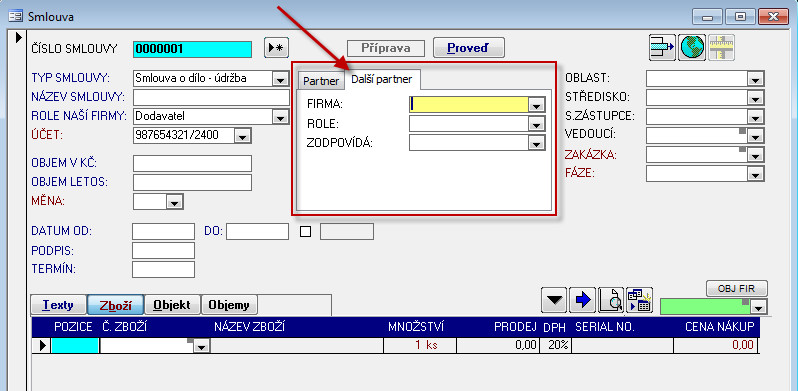The width and height of the screenshot is (798, 391).
Task: Click the MNOŽSTVÍ cell showing 1 ks
Action: point(419,346)
